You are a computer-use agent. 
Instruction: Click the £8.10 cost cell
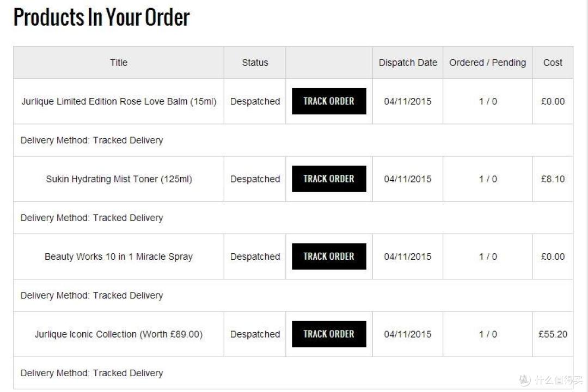(x=553, y=179)
